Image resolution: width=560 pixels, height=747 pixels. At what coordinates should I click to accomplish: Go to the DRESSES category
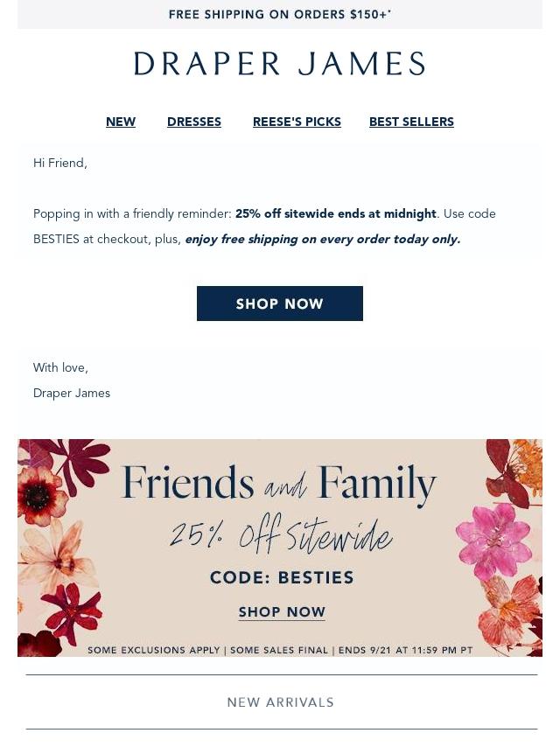(x=194, y=122)
